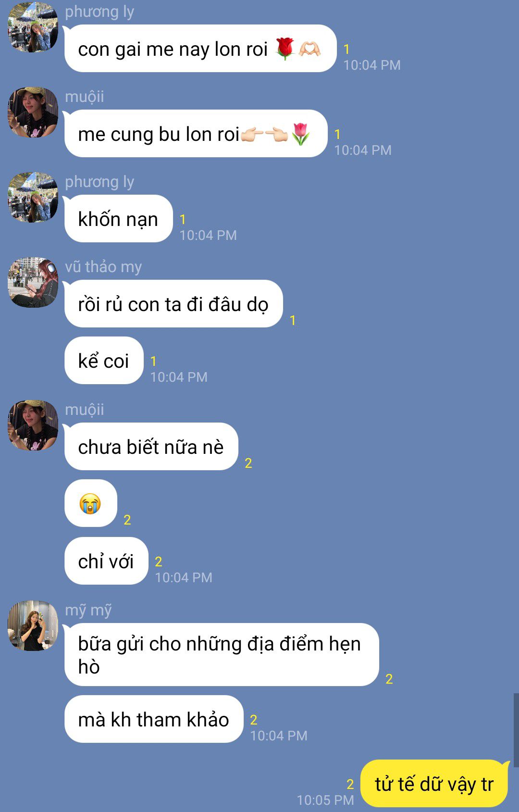Tap the 'mà kh tham khảo' bubble
The width and height of the screenshot is (519, 812).
154,719
